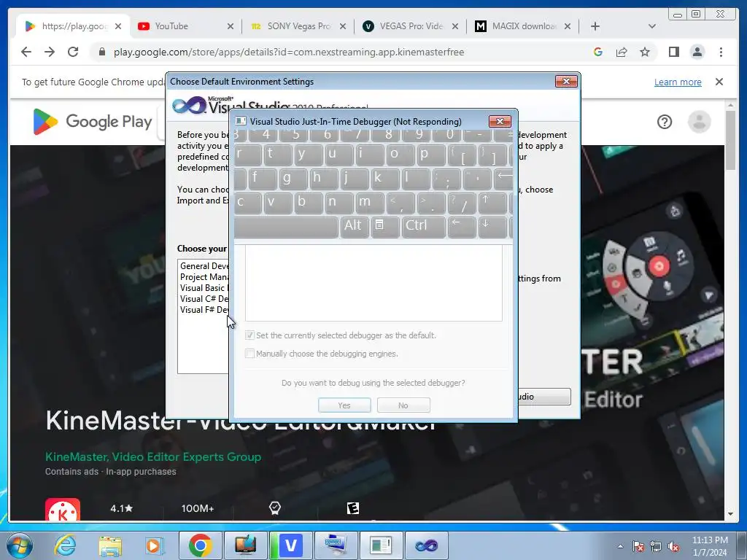Click the KineMaster app icon

(x=63, y=510)
